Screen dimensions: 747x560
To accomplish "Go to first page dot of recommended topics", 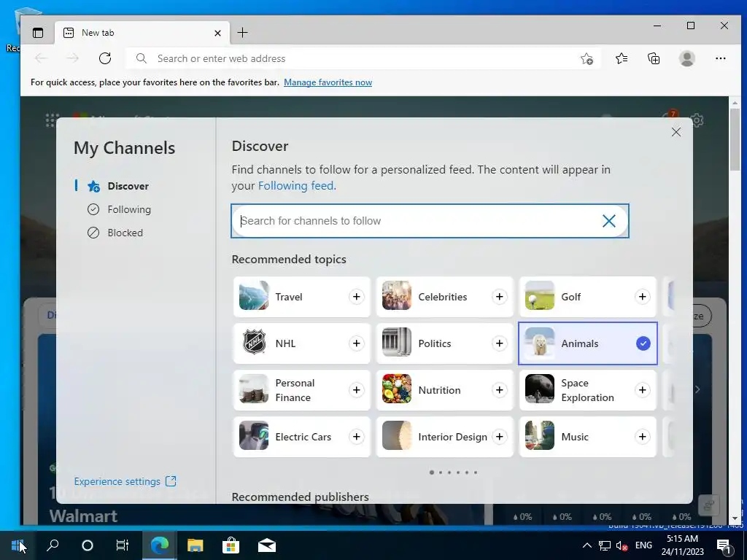I will pos(432,472).
